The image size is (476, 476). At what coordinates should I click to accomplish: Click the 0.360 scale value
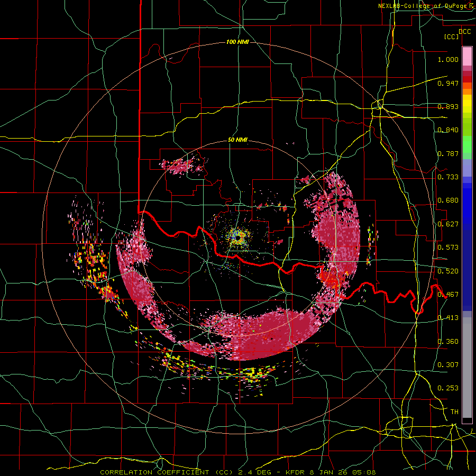448,342
